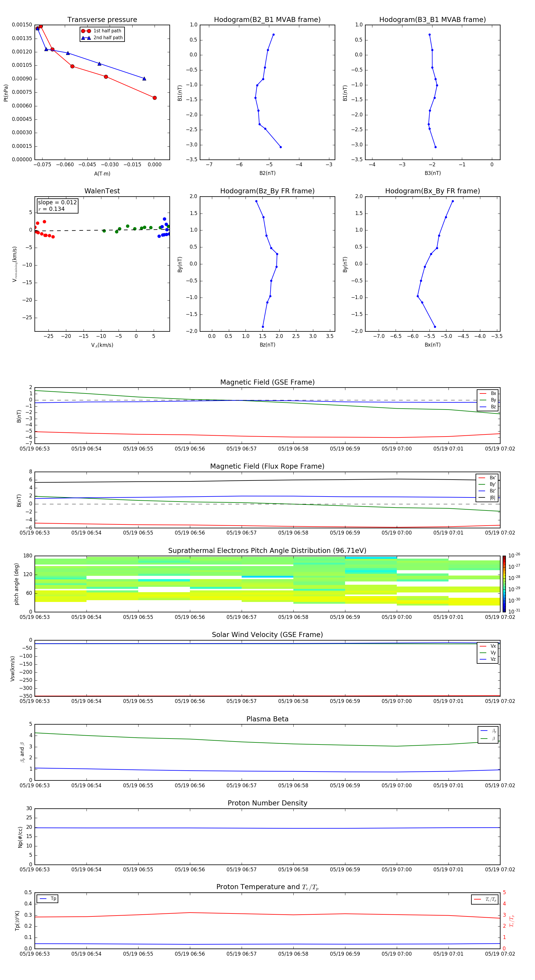
Task: Click the 'Vy' entry in velocity legend
Action: (488, 652)
